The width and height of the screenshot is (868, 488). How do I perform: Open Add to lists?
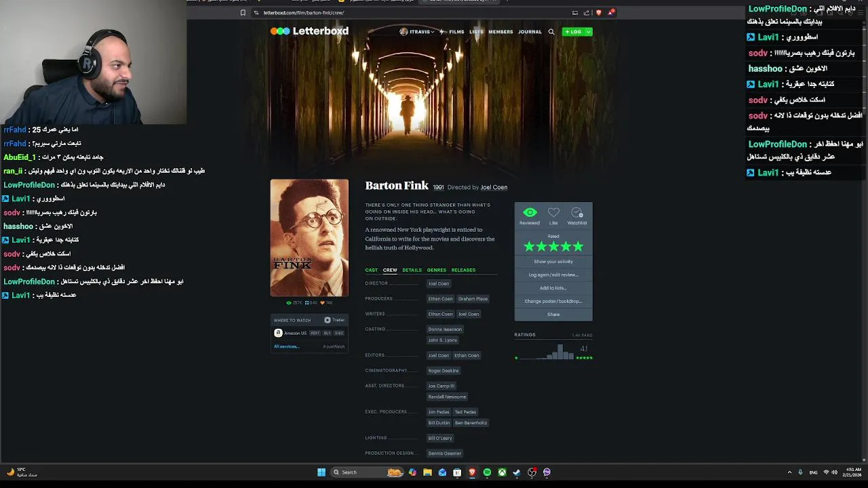[x=553, y=288]
